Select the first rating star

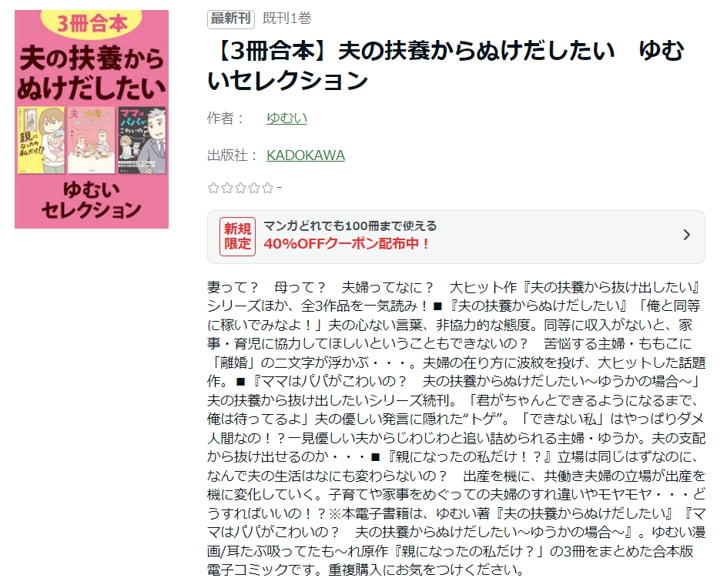pos(213,188)
